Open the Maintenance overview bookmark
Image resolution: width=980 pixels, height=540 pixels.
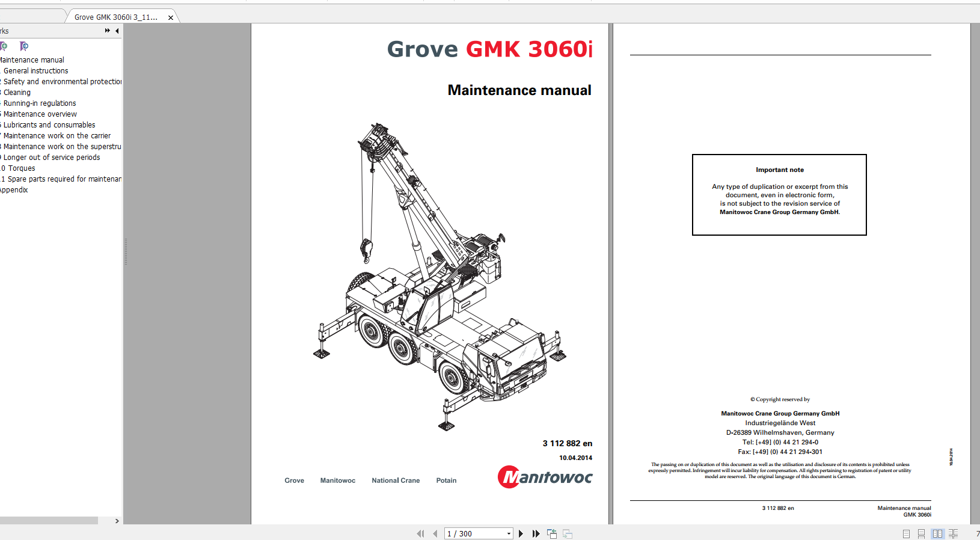pyautogui.click(x=40, y=114)
